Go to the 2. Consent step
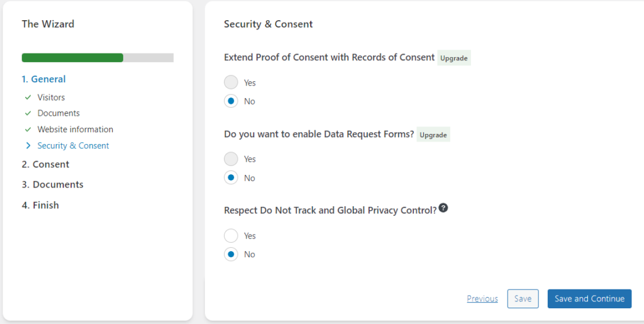This screenshot has width=644, height=324. pyautogui.click(x=45, y=164)
